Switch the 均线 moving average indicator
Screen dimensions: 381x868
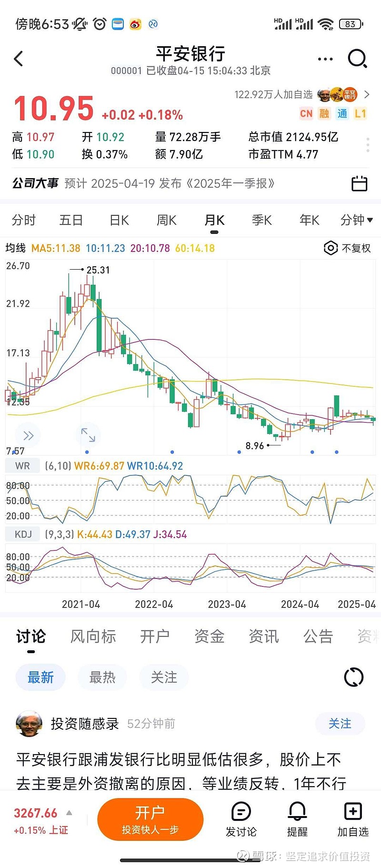[x=16, y=248]
